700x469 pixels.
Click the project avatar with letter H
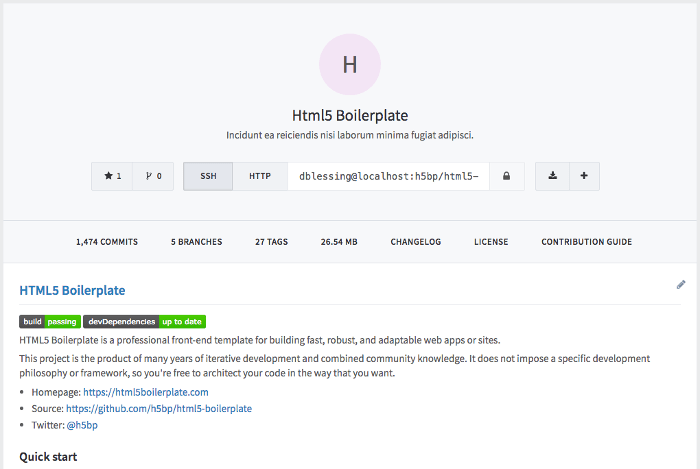[x=350, y=64]
